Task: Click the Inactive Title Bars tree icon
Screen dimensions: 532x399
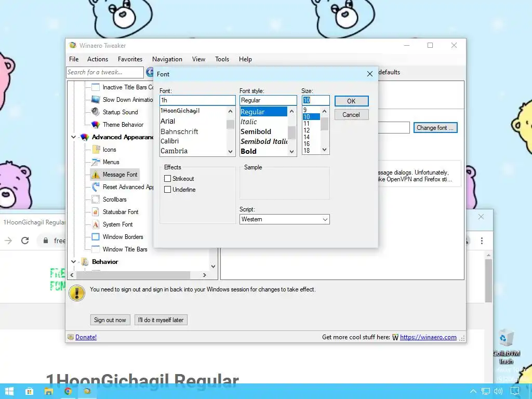Action: [96, 87]
